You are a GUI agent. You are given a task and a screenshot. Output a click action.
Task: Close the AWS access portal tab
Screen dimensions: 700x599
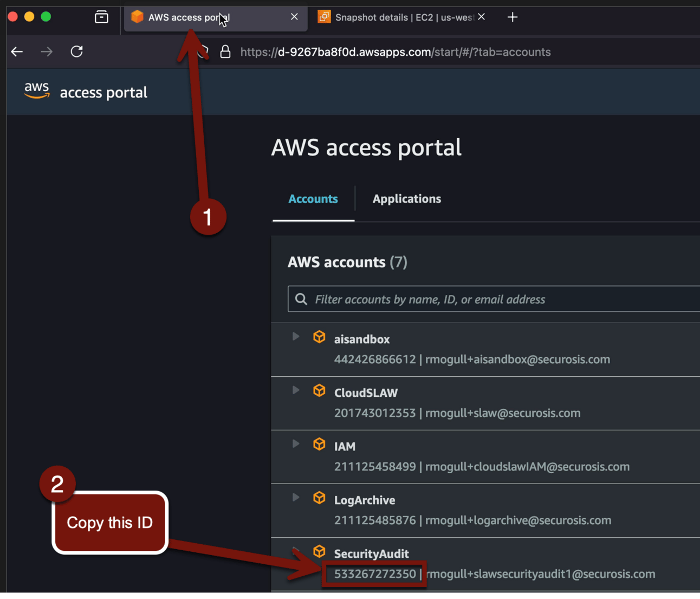[x=294, y=17]
